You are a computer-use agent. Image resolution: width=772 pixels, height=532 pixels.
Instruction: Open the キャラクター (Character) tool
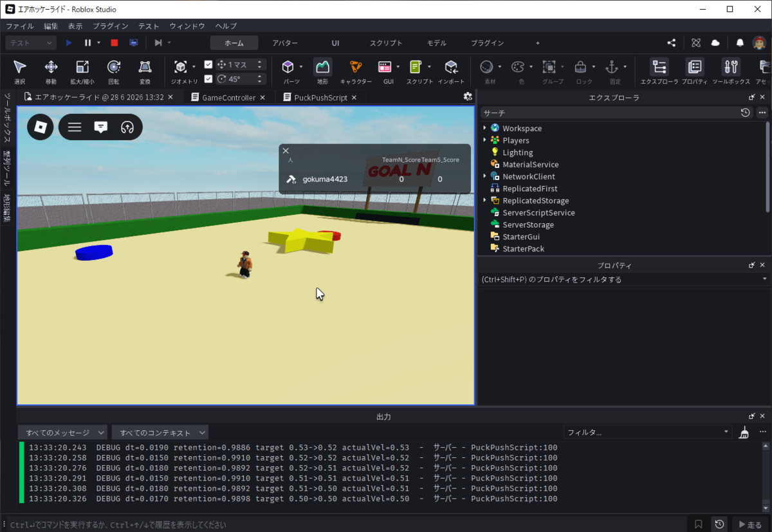click(356, 71)
